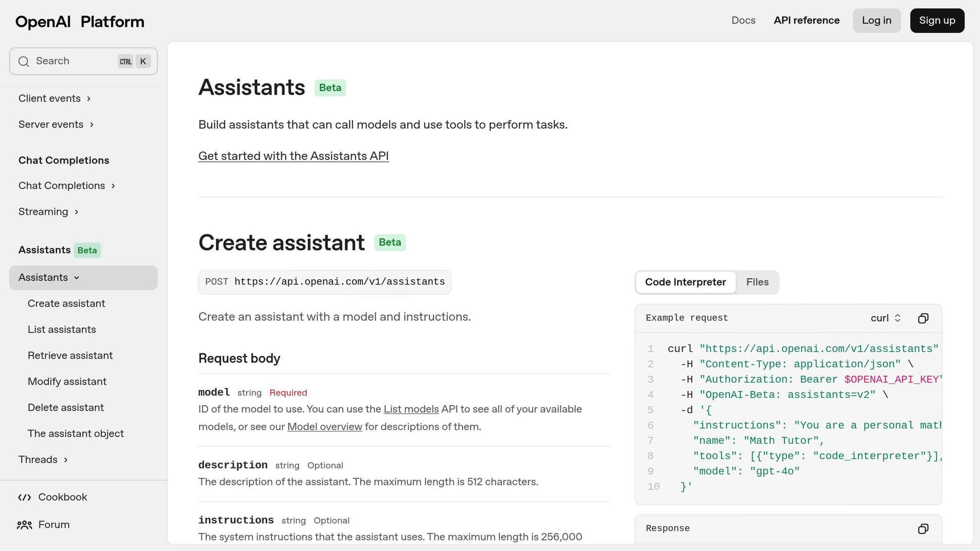Click the Forum people icon
The width and height of the screenshot is (980, 551).
point(24,525)
